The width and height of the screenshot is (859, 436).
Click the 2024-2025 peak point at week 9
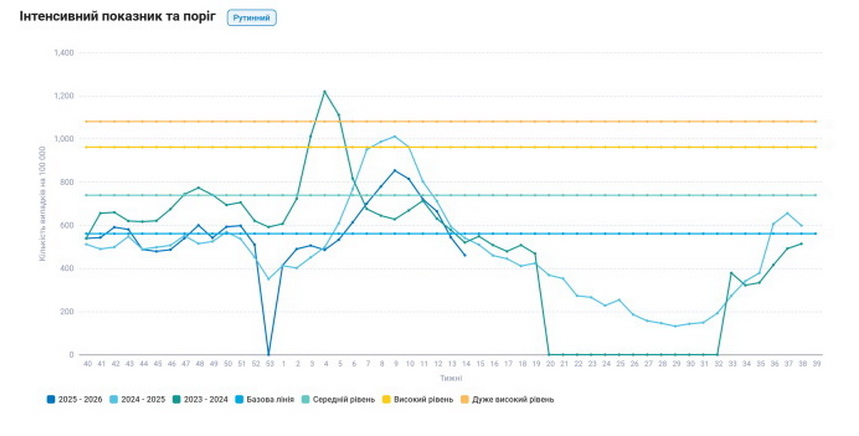(x=395, y=136)
